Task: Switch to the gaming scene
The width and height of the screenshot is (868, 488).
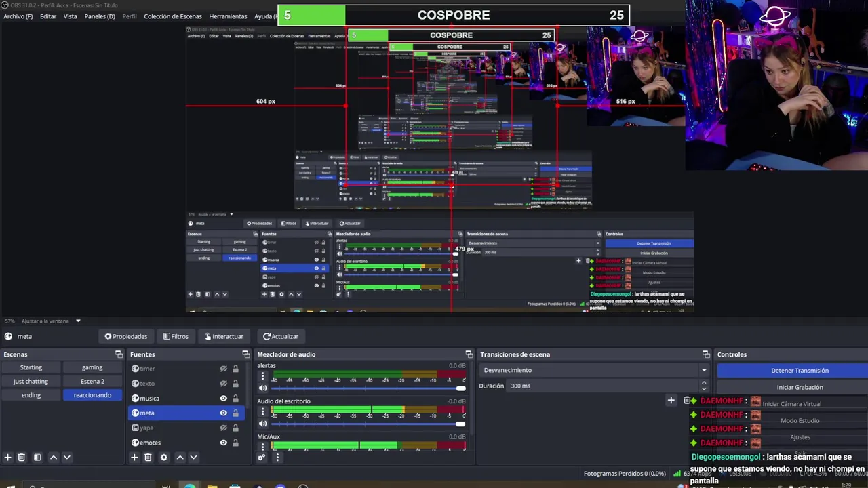Action: coord(92,367)
